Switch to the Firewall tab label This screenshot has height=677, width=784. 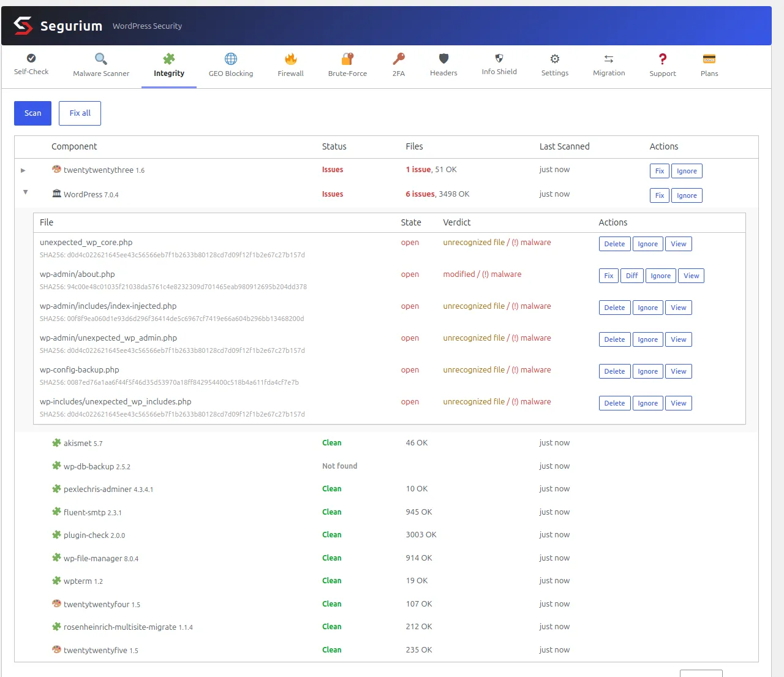coord(291,74)
